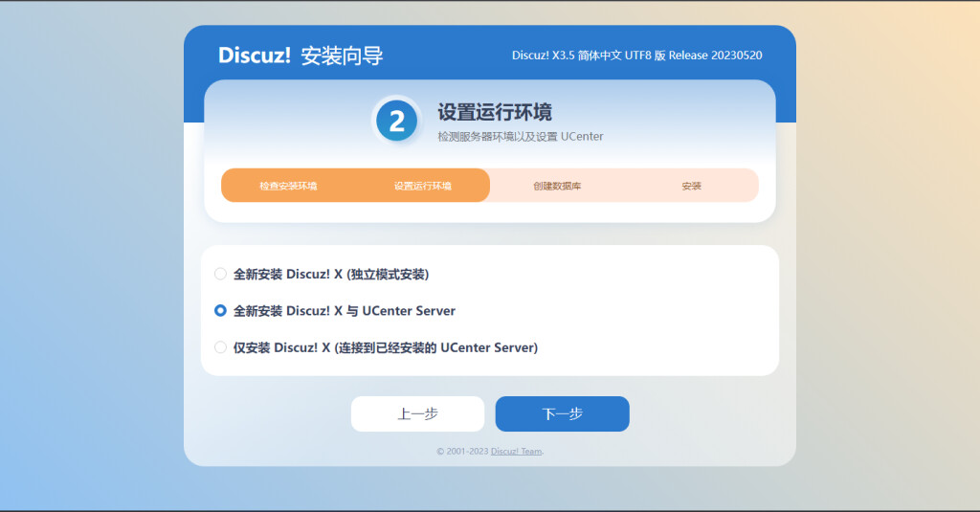Select 全新安装 Discuz! X (独立模式安装) radio option

[x=220, y=274]
